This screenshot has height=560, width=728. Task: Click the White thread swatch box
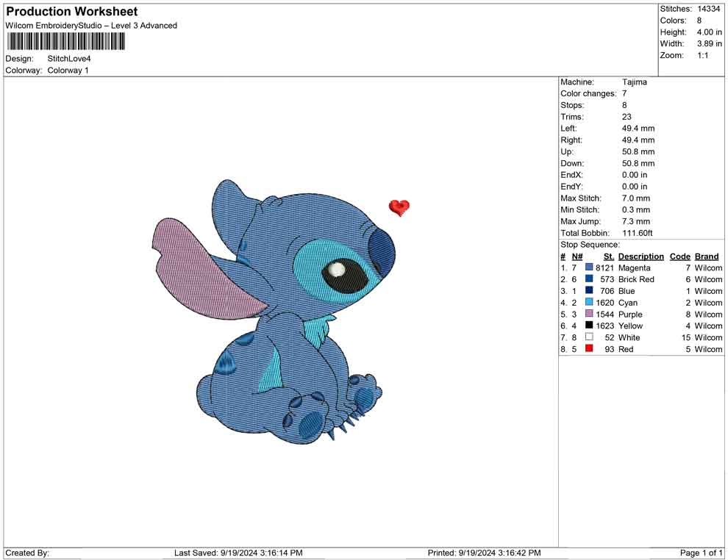pyautogui.click(x=589, y=338)
